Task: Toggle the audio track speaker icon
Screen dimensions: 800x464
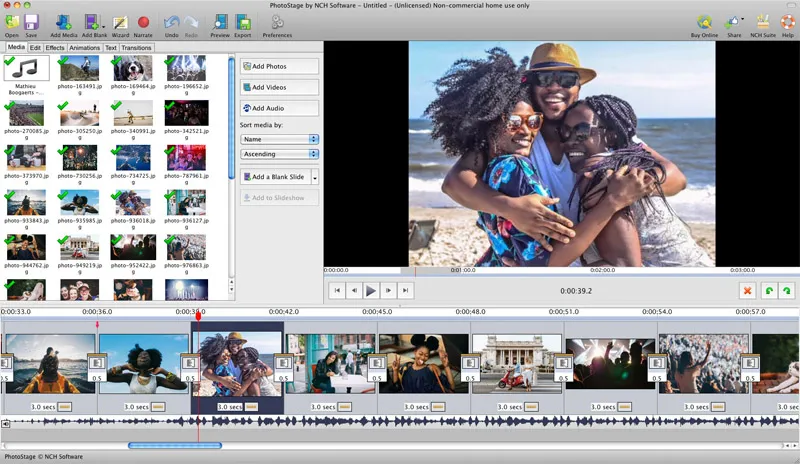Action: [x=6, y=423]
